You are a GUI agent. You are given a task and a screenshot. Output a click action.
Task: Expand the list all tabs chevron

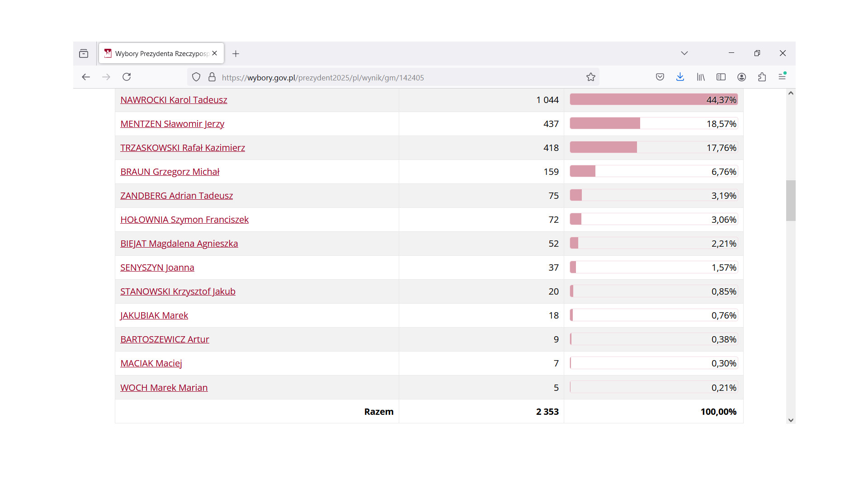[684, 53]
